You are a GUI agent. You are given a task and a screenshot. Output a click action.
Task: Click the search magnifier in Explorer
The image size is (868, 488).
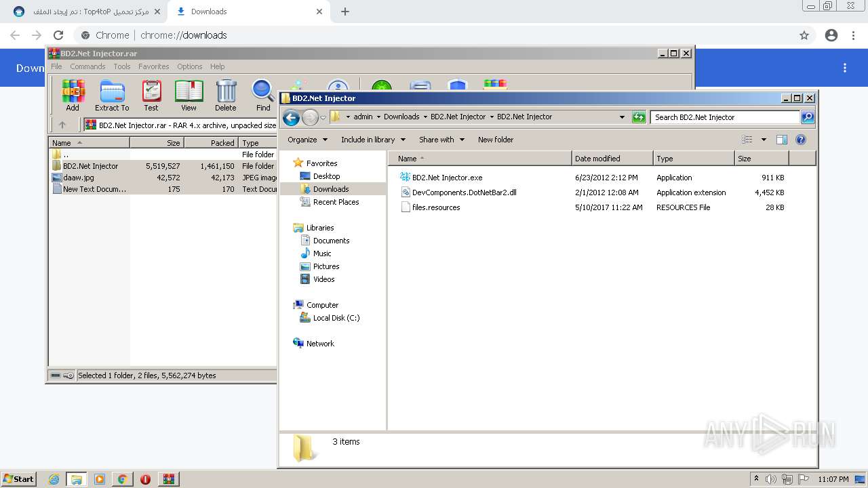(x=807, y=117)
